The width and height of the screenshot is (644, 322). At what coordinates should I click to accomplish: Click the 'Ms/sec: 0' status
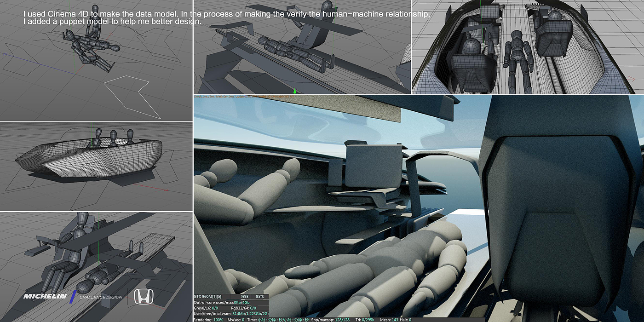(x=236, y=319)
